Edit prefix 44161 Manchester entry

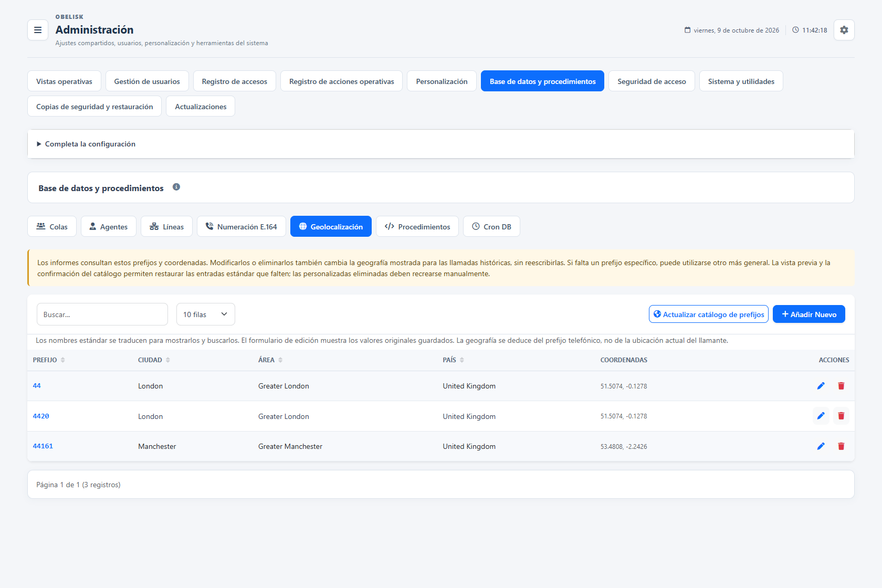(821, 446)
